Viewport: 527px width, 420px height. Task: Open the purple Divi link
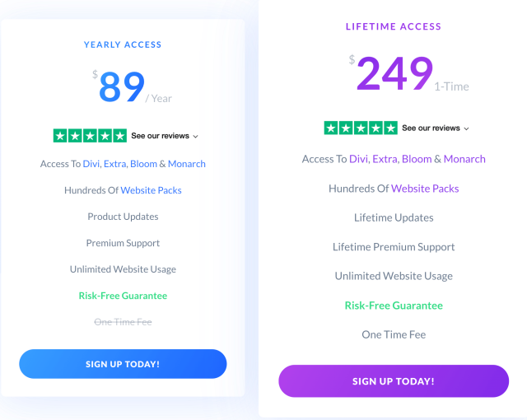(x=359, y=159)
